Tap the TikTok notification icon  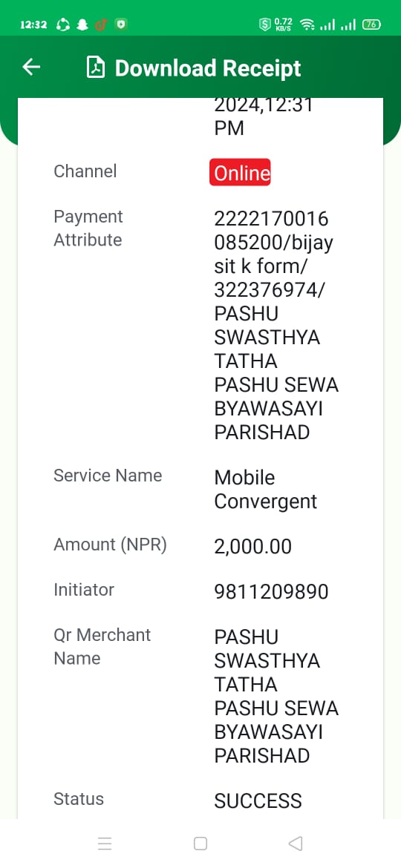[101, 25]
